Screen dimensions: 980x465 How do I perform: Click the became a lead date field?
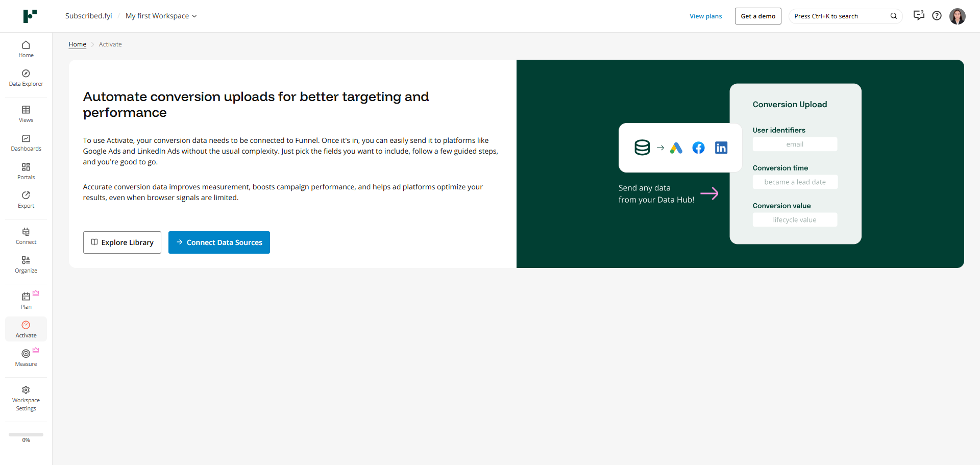(x=795, y=182)
